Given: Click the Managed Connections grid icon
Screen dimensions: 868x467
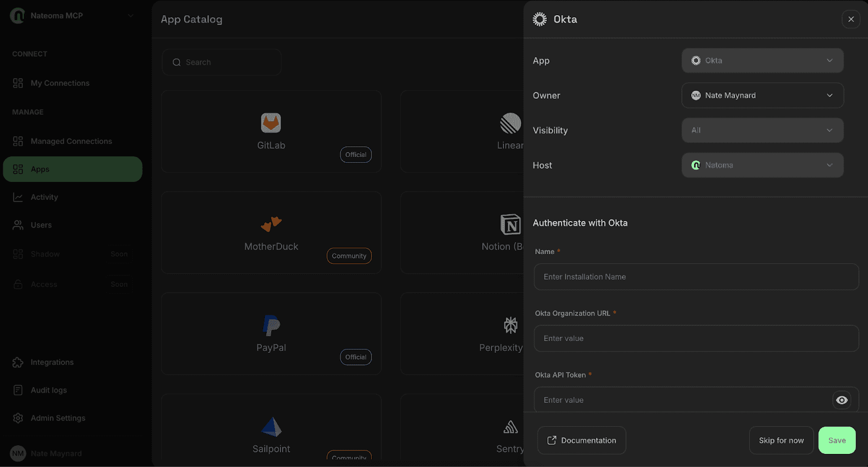Looking at the screenshot, I should (x=18, y=141).
